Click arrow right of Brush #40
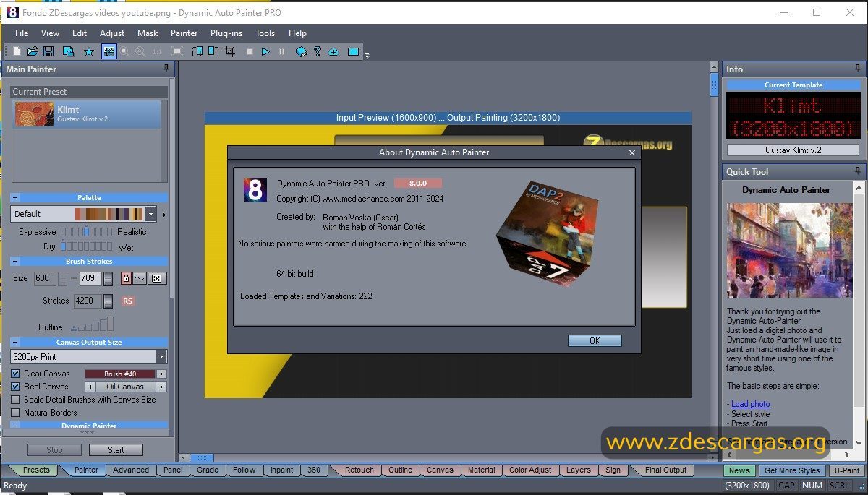Screen dimensions: 868x495 (x=162, y=374)
